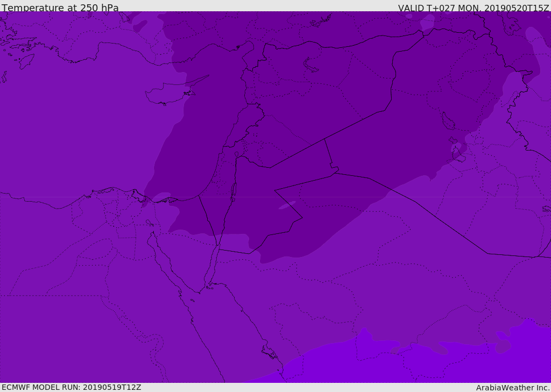Click the 'VALID T+027 MON. 20190520T15Z' label
The width and height of the screenshot is (551, 392).
click(x=474, y=8)
